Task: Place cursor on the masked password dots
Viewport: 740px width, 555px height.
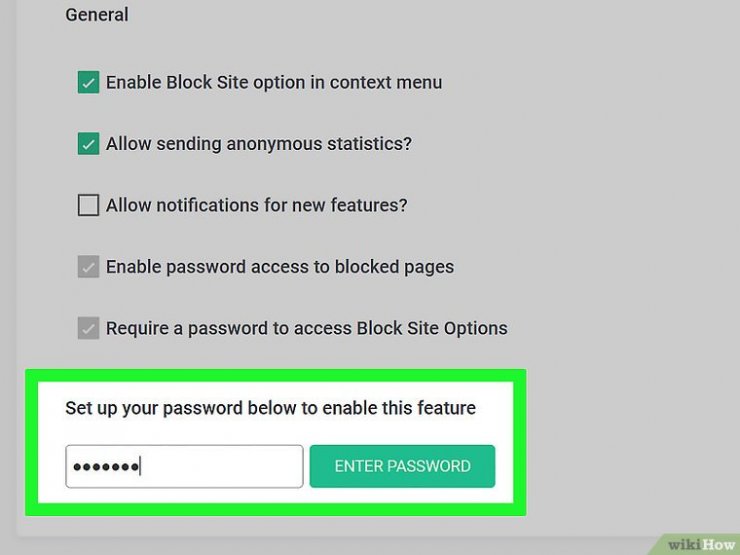Action: click(106, 467)
